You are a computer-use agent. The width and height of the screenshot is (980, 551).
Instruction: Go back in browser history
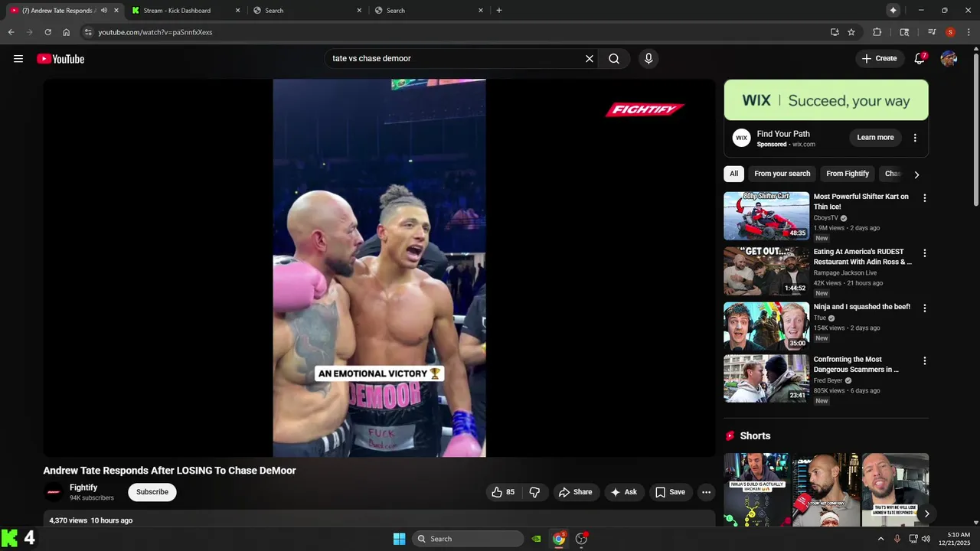pos(11,32)
